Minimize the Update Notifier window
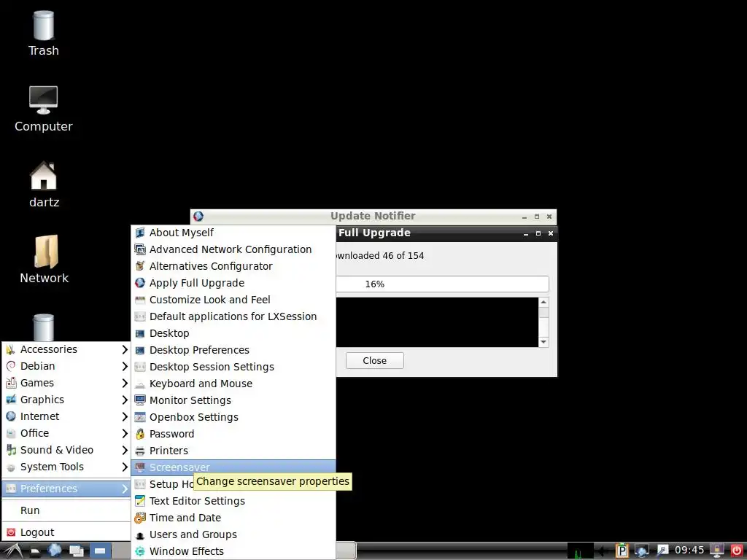This screenshot has width=747, height=560. (x=525, y=217)
